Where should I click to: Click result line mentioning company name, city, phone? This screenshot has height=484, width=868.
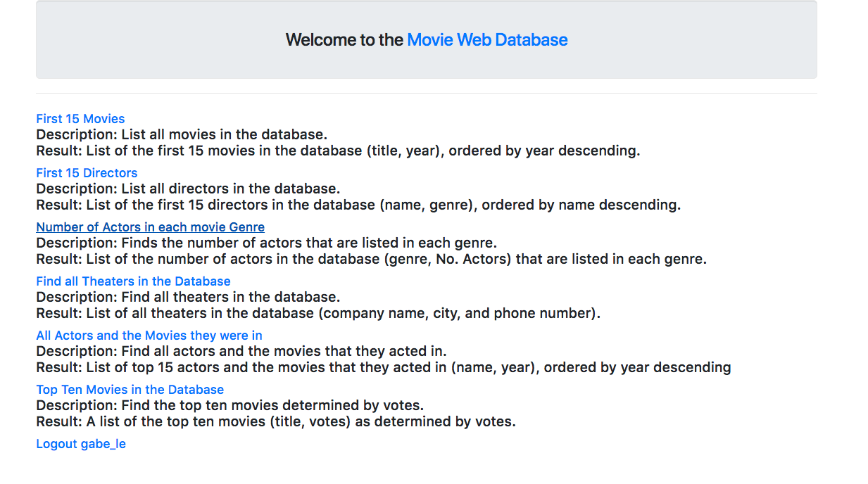click(x=318, y=313)
